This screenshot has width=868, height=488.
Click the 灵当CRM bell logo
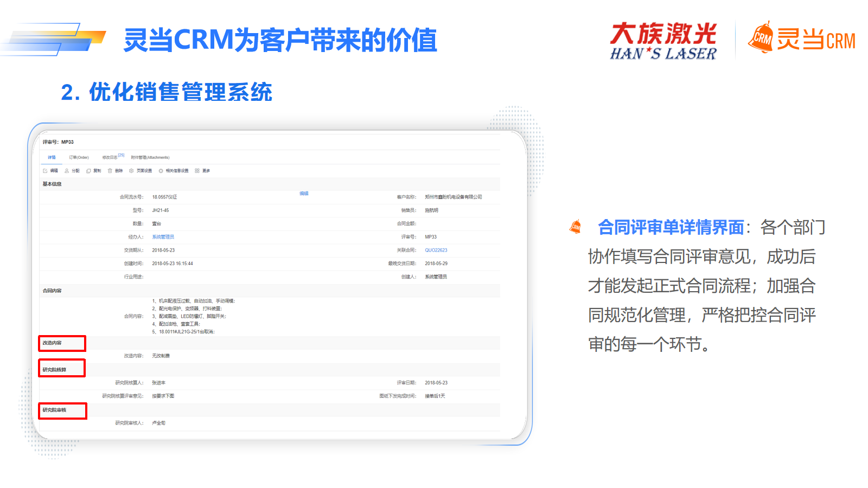click(761, 38)
